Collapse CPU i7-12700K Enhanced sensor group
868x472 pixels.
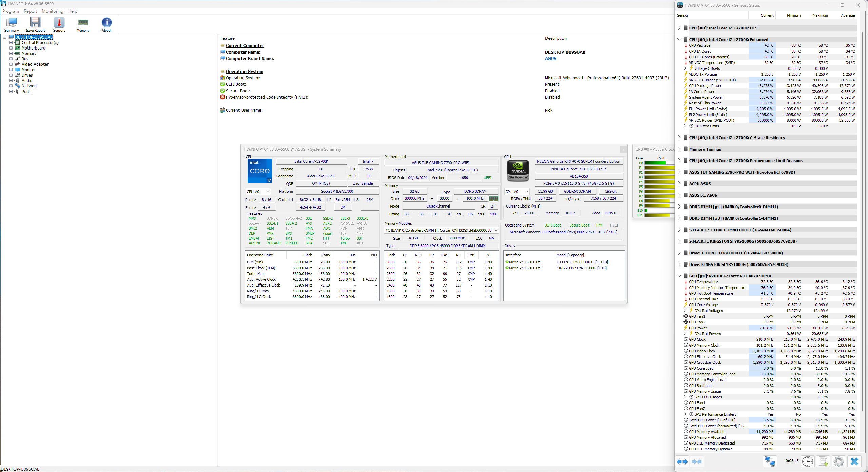(679, 40)
